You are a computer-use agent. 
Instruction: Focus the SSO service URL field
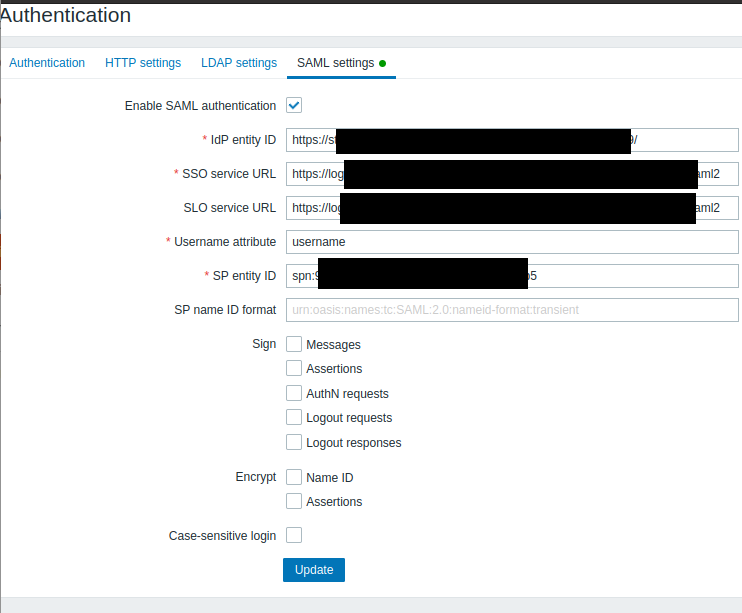pyautogui.click(x=512, y=174)
